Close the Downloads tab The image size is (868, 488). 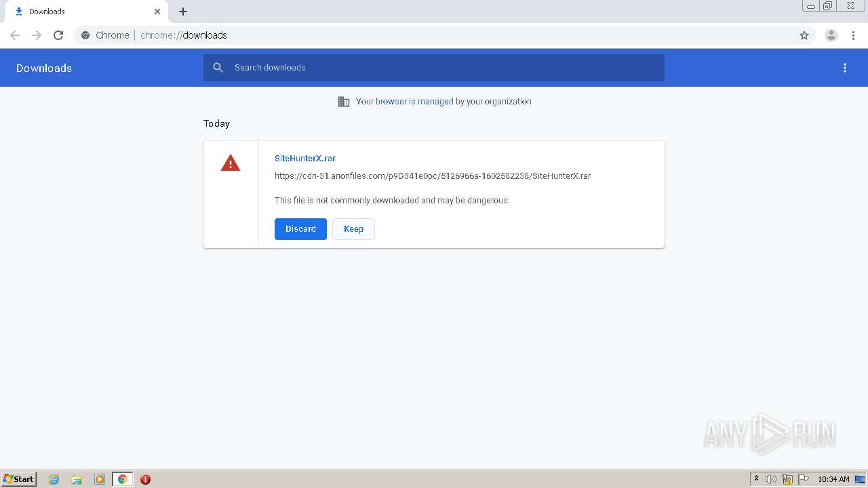tap(157, 12)
